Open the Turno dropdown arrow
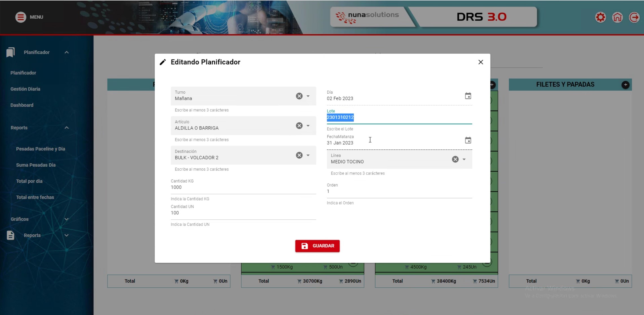This screenshot has width=644, height=315. pos(308,96)
